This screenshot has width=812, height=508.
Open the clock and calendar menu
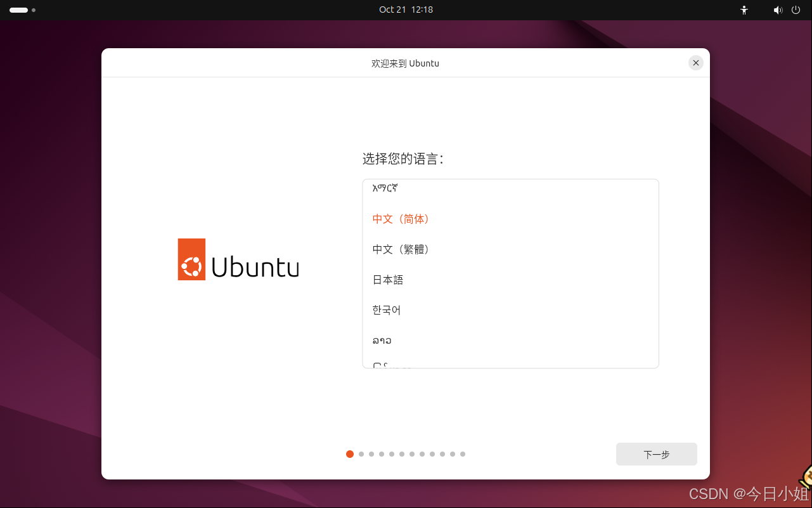tap(406, 10)
